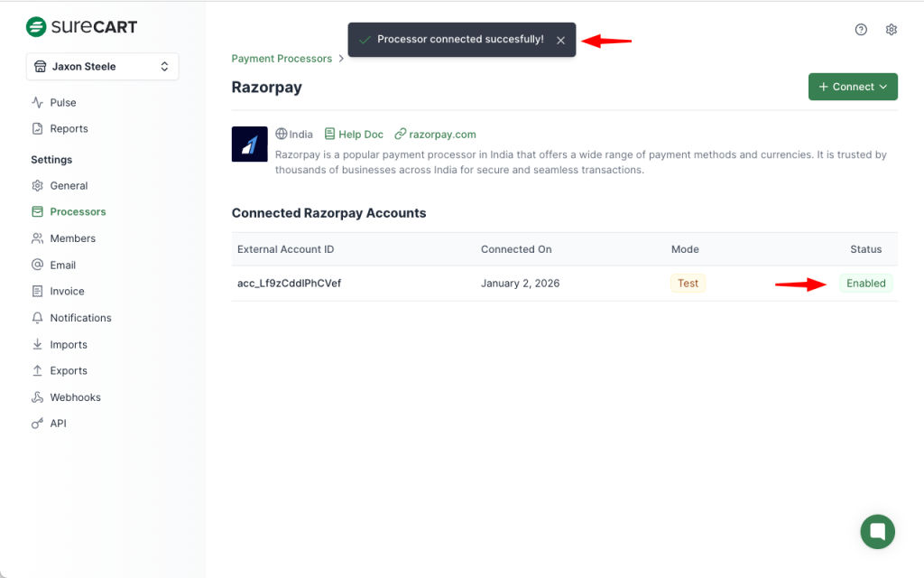Screen dimensions: 924x578
Task: Click the SureCart logo icon
Action: [x=36, y=27]
